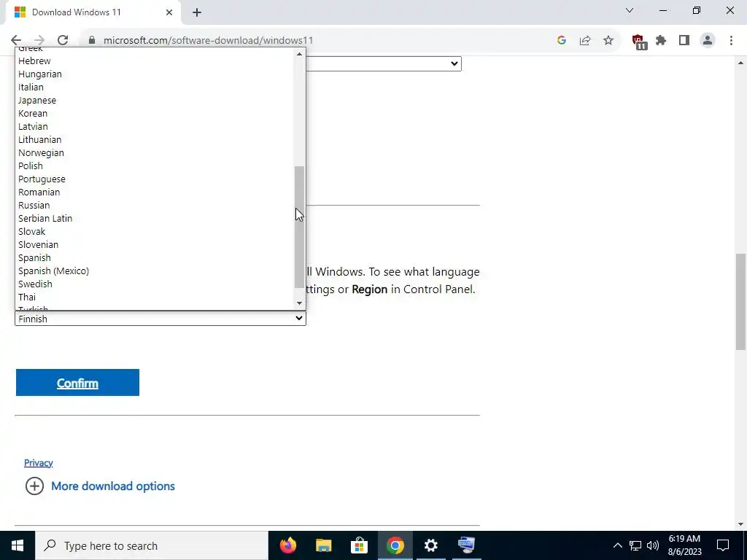Click the address bar URL

tap(208, 41)
